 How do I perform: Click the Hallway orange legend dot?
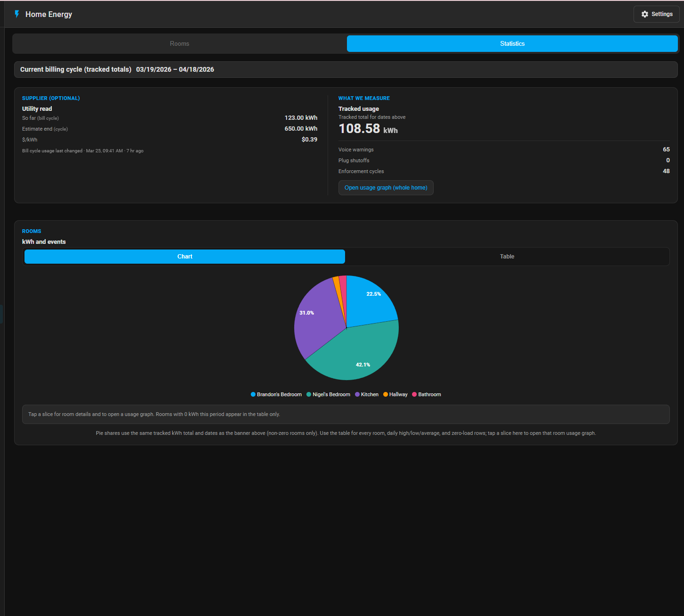(386, 394)
